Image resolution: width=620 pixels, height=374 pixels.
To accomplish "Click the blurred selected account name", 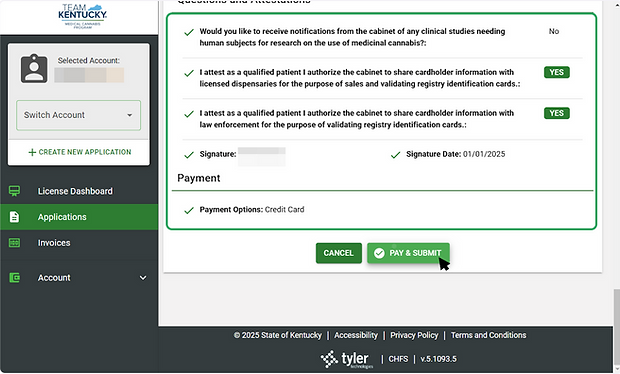I will [x=89, y=75].
